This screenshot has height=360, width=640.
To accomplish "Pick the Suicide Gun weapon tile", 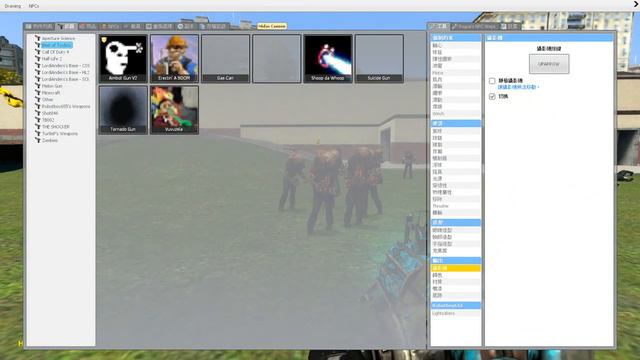I will [379, 58].
